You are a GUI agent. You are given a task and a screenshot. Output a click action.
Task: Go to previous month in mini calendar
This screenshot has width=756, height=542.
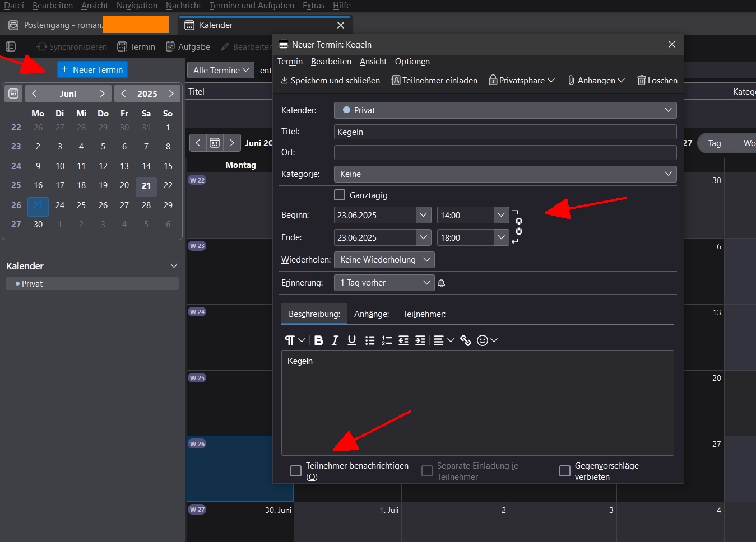click(x=34, y=94)
